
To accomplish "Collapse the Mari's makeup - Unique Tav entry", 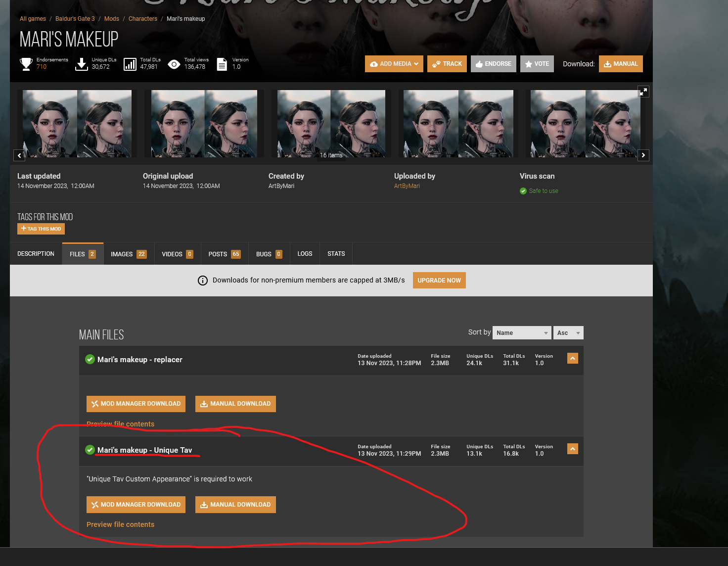I will click(572, 449).
